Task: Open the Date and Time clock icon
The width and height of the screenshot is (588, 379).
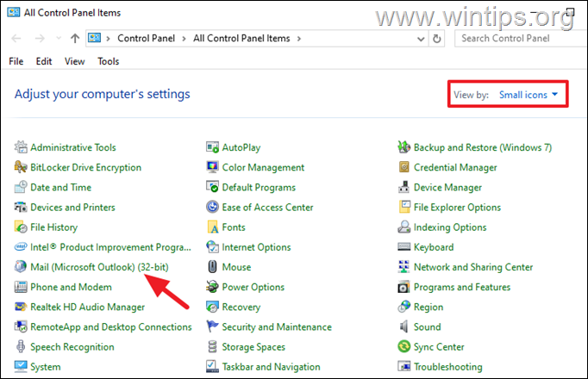Action: click(x=21, y=187)
